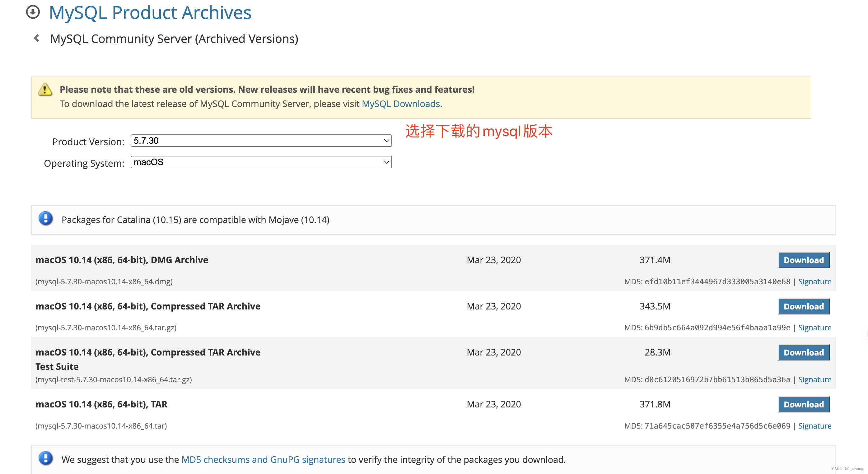868x474 pixels.
Task: Click the Operating System label
Action: [84, 163]
